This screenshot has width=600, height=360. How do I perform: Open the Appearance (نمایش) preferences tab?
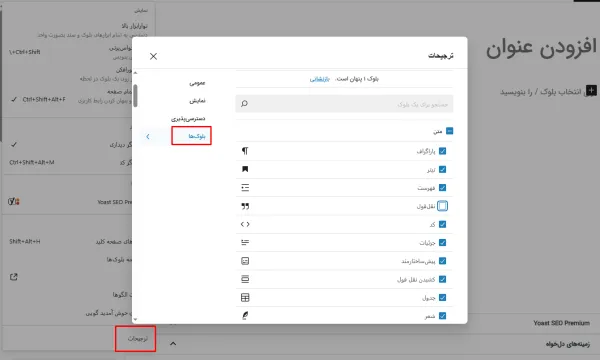197,101
